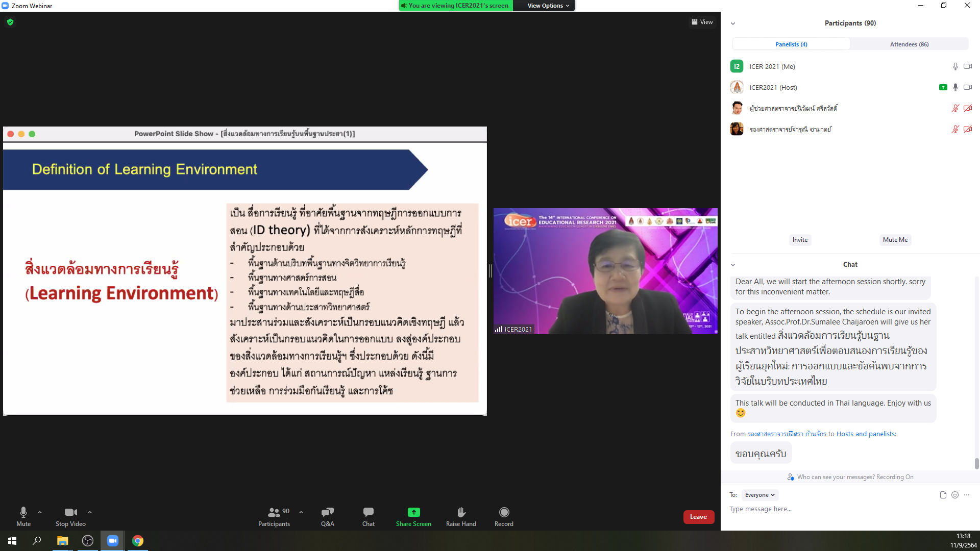Click the Invite button
980x551 pixels.
pyautogui.click(x=800, y=240)
